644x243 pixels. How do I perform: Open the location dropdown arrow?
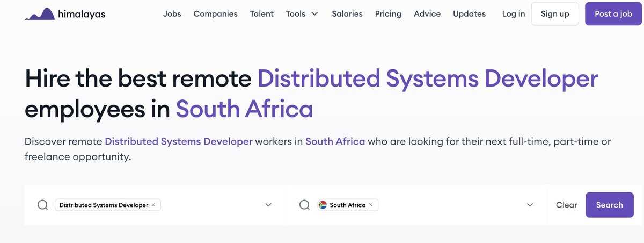click(x=530, y=205)
